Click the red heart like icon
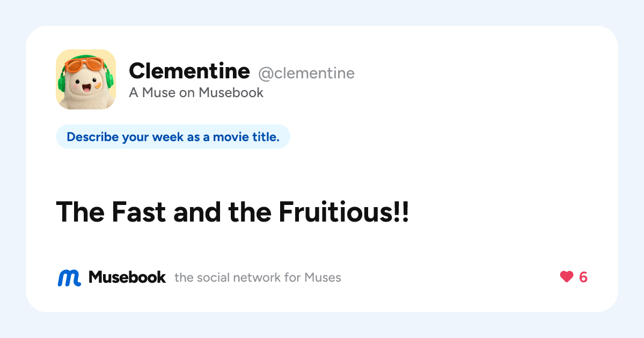Image resolution: width=644 pixels, height=338 pixels. click(567, 277)
